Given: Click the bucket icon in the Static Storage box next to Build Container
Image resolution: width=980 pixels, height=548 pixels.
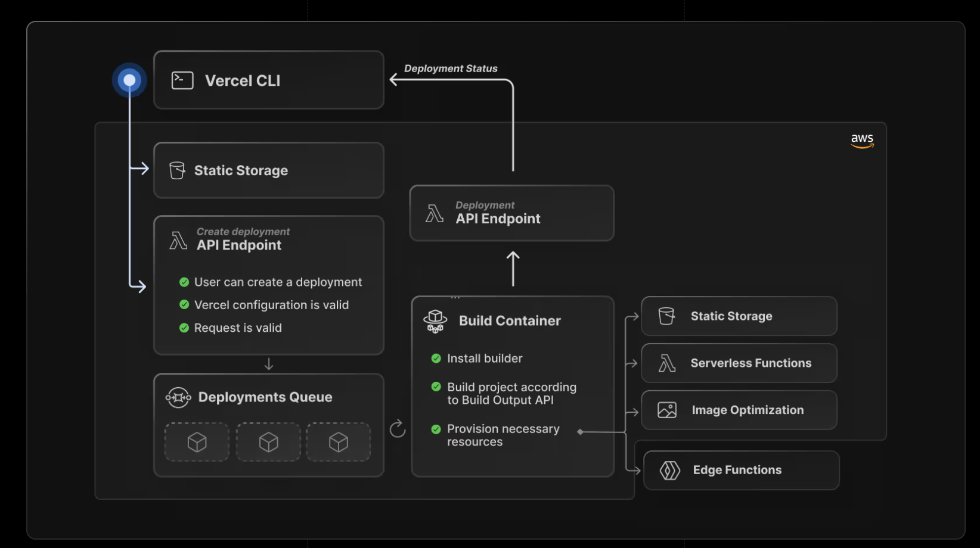Looking at the screenshot, I should pyautogui.click(x=666, y=316).
